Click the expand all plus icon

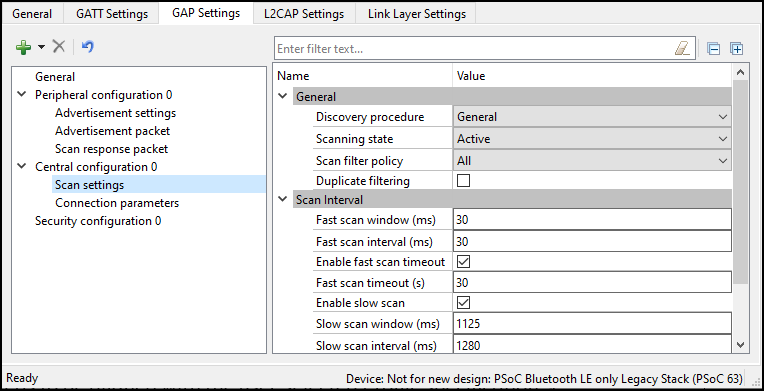point(736,49)
